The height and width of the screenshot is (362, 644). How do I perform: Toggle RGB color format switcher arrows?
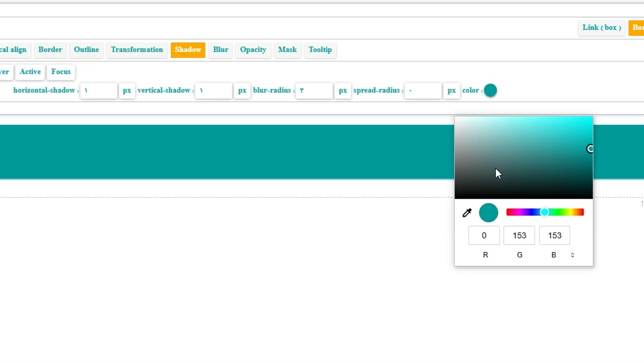click(x=573, y=255)
